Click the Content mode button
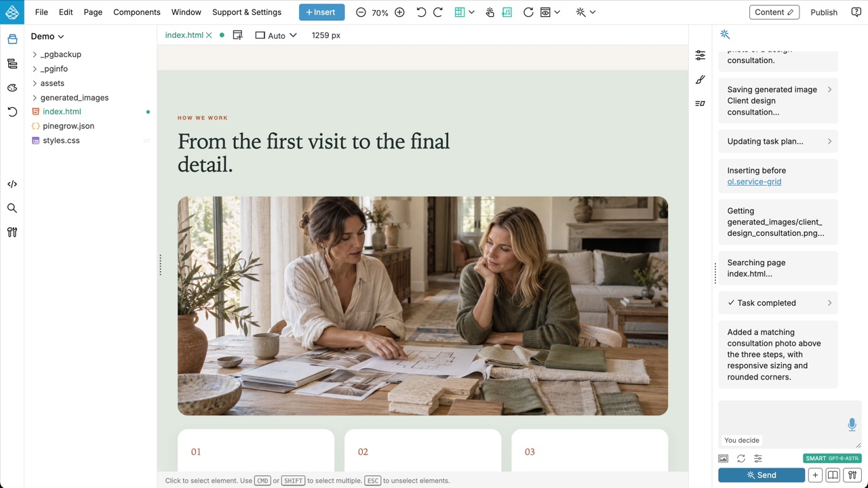This screenshot has width=868, height=488. pos(774,12)
